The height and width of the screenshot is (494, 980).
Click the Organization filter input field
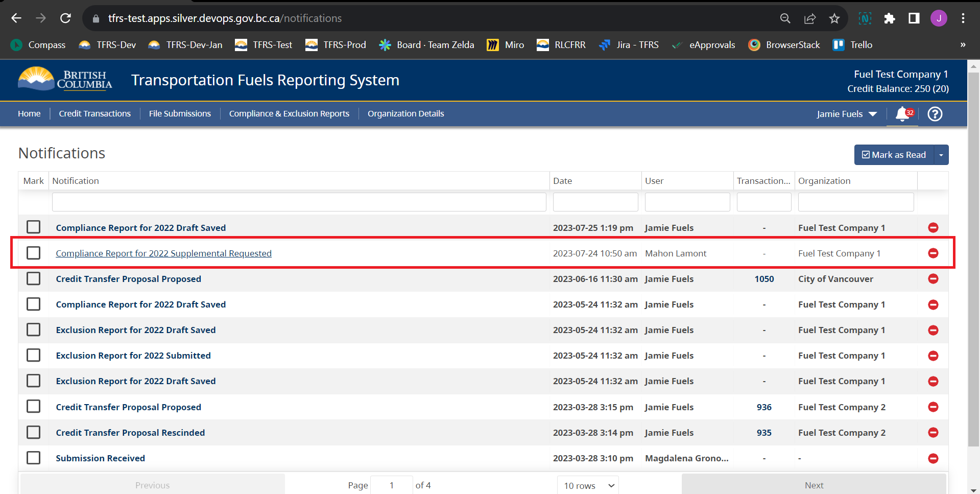point(856,202)
